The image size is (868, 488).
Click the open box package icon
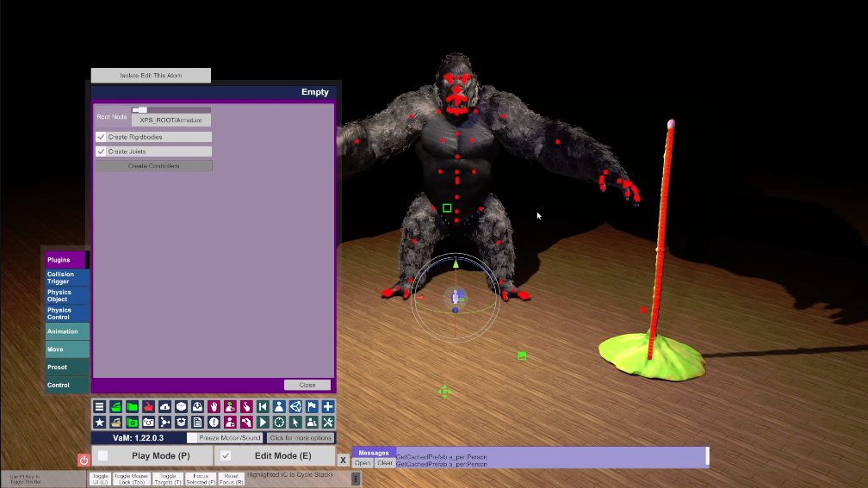[181, 422]
